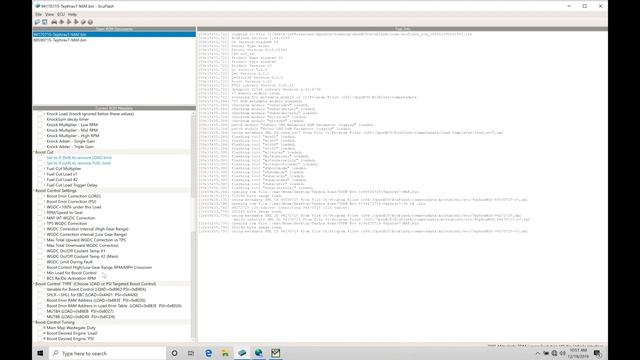
Task: Open KnockSum decay timer table
Action: [x=68, y=119]
